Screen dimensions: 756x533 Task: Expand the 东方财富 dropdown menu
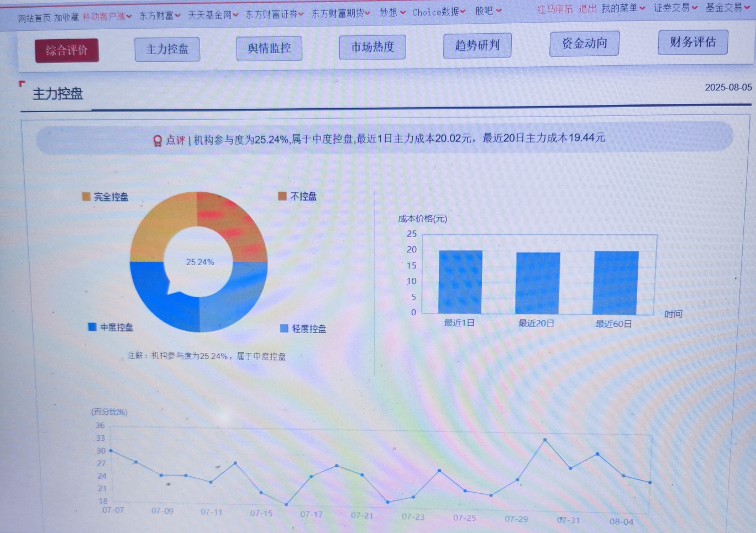coord(160,15)
